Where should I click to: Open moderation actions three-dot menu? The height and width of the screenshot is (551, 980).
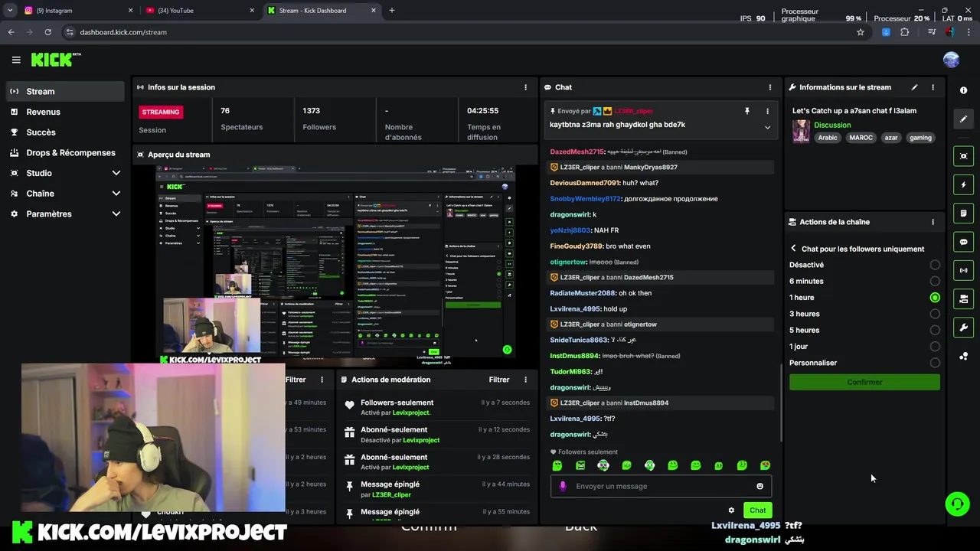pos(525,380)
